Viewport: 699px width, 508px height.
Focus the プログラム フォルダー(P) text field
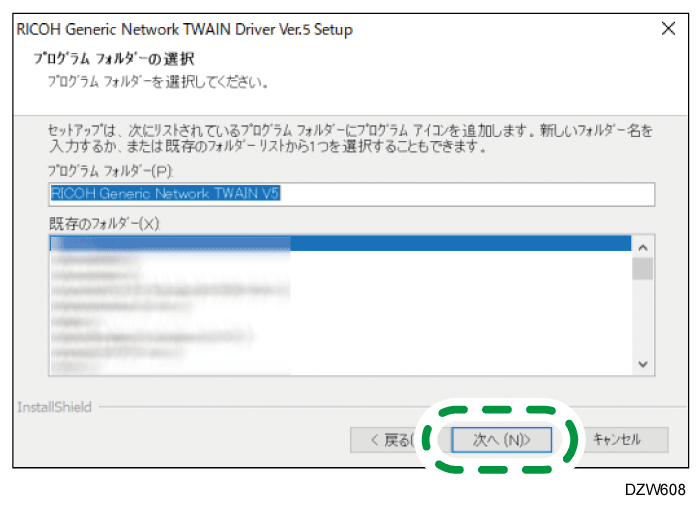pos(351,194)
